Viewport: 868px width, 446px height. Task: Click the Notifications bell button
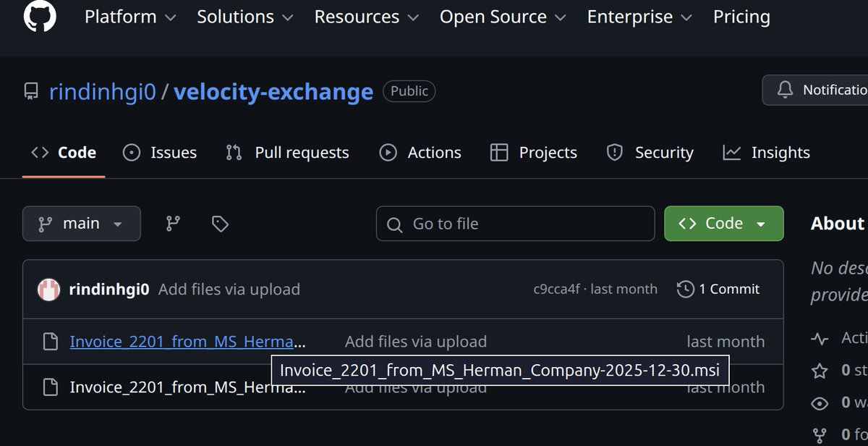click(816, 90)
